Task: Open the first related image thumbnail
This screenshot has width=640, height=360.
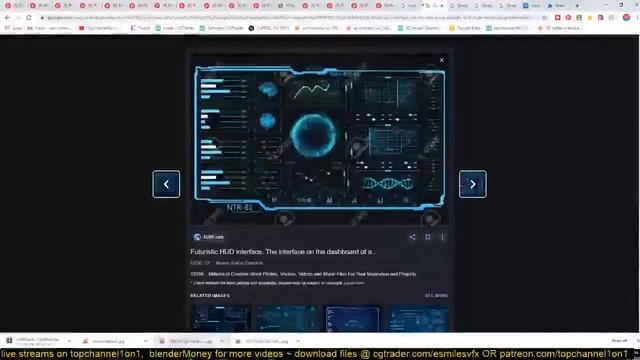Action: 221,318
